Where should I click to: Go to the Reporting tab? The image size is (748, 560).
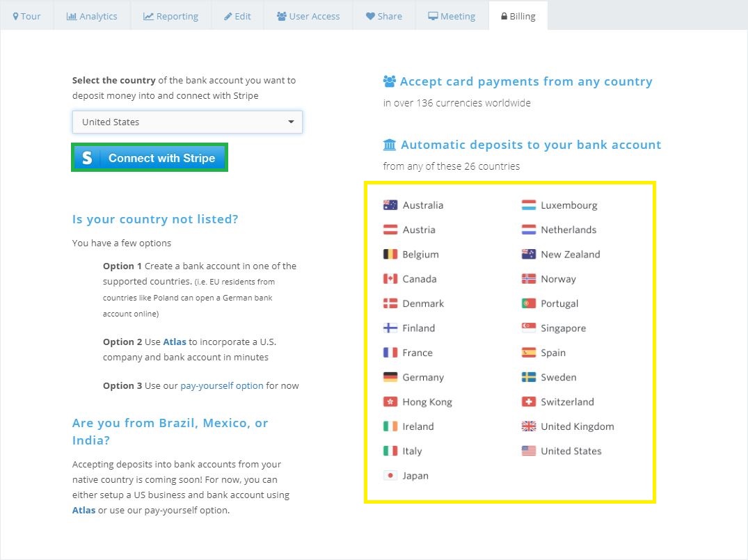click(170, 16)
